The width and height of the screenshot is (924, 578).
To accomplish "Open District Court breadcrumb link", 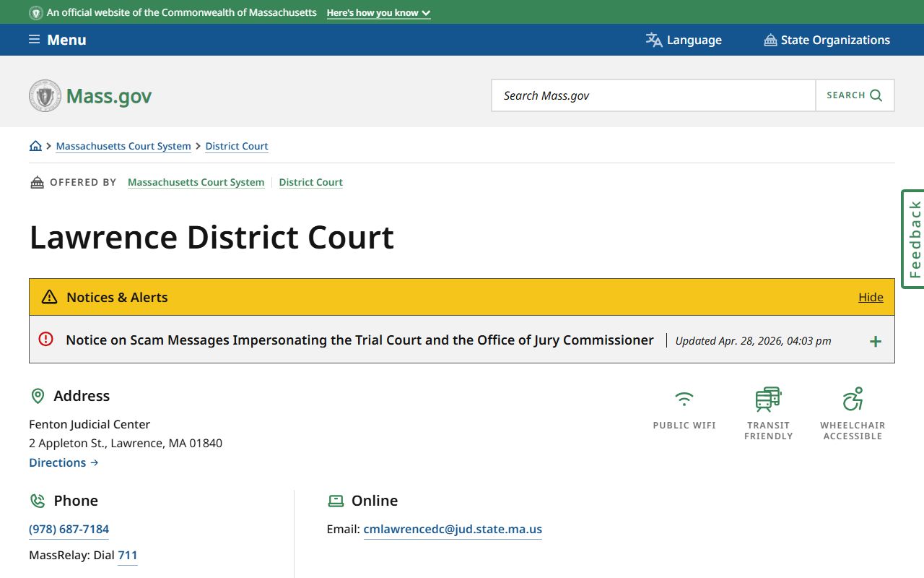I will (x=237, y=146).
